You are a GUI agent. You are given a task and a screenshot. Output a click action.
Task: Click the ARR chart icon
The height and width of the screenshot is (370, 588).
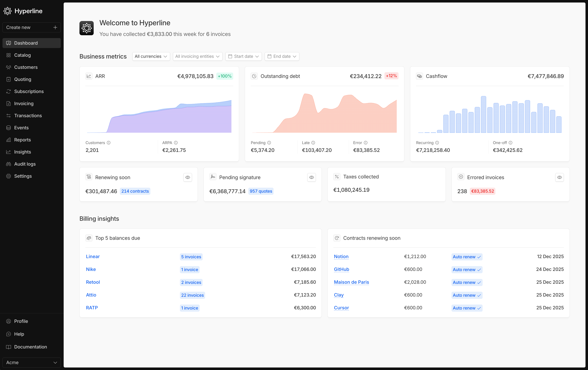coord(89,76)
